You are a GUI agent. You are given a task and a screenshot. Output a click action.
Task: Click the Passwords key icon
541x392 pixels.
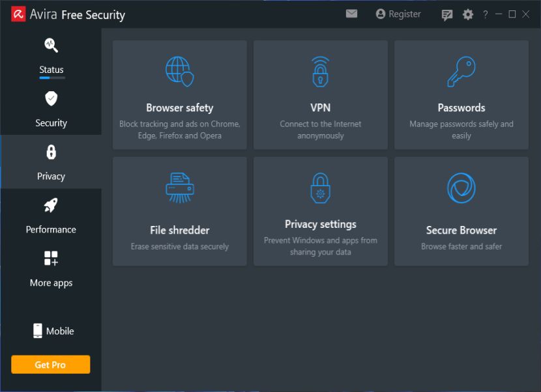point(461,72)
